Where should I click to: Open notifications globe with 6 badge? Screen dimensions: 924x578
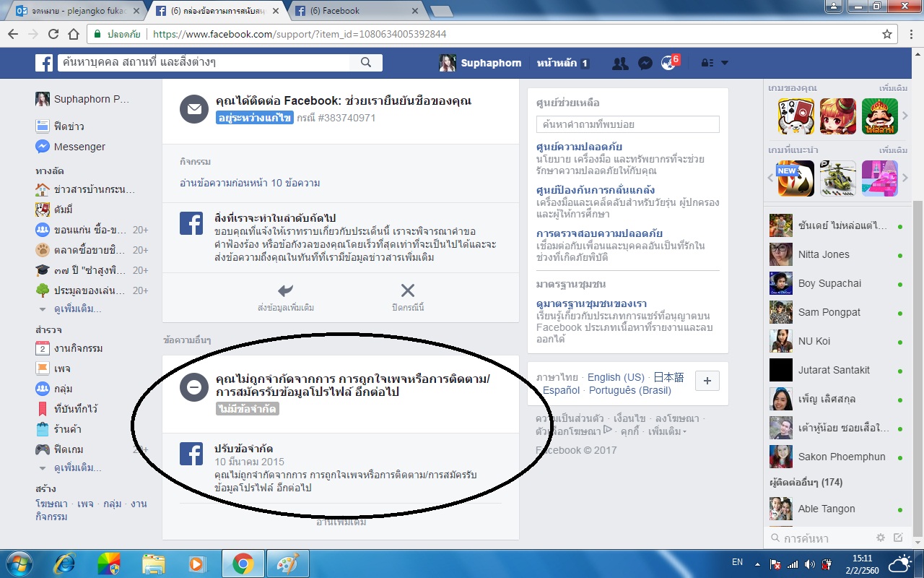669,63
